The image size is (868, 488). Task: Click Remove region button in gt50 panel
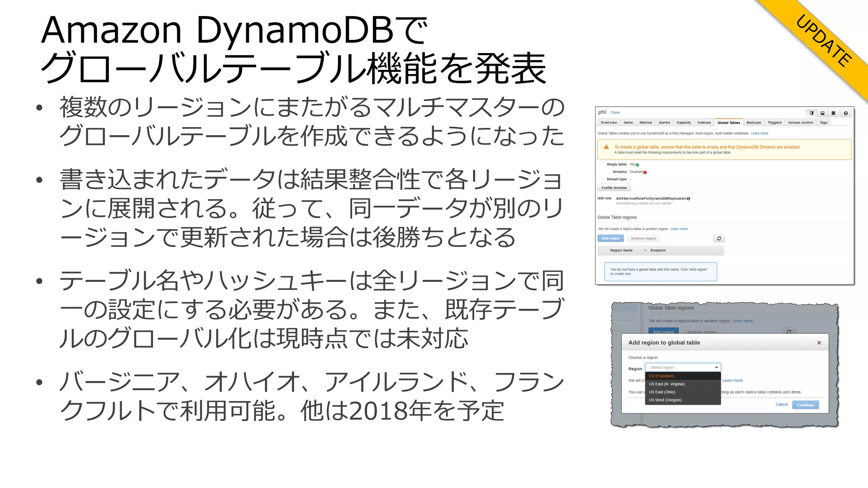[643, 238]
